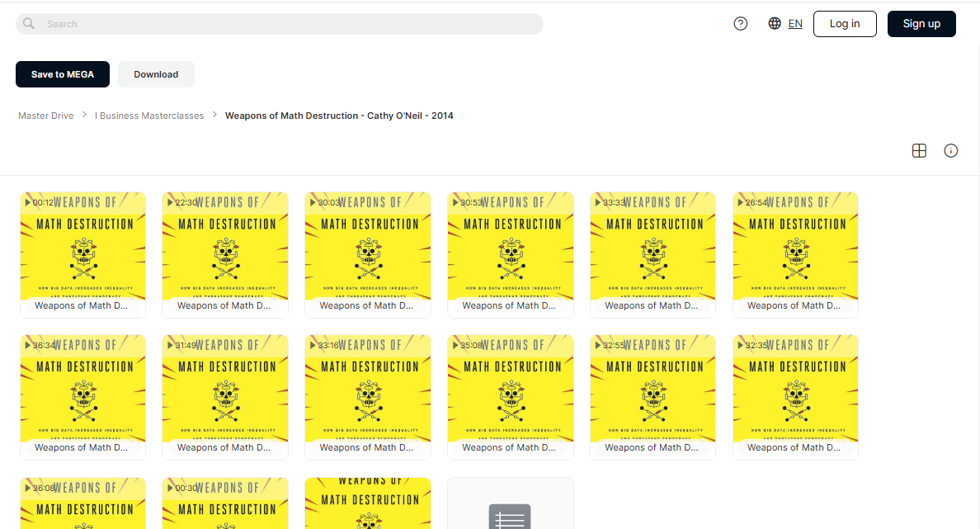Click the Download button
The width and height of the screenshot is (980, 529).
(x=156, y=74)
